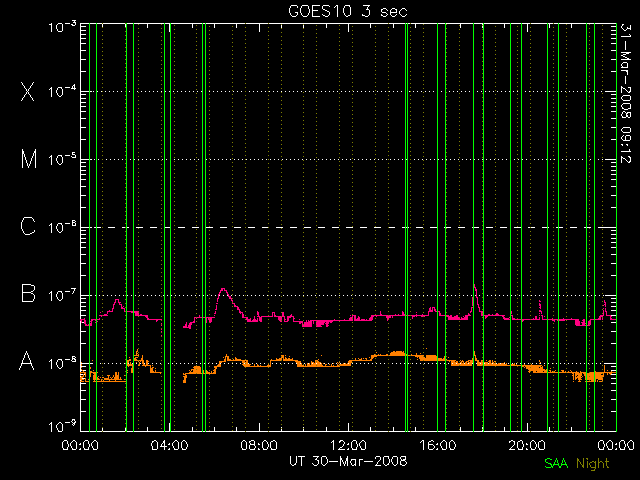Click the 04:00 time axis label
The height and width of the screenshot is (480, 640).
point(169,444)
